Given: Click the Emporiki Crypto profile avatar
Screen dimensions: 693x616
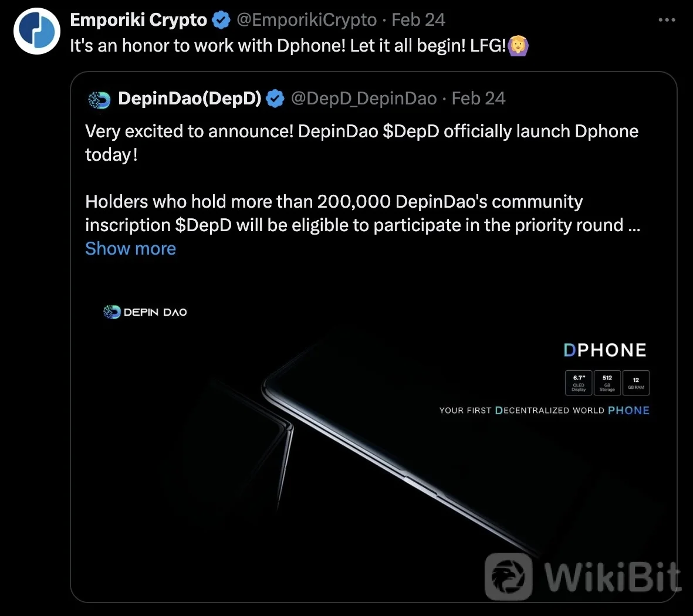Looking at the screenshot, I should [37, 31].
